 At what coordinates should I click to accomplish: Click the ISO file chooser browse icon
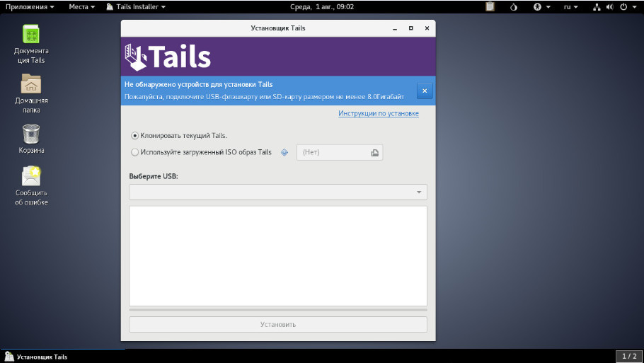coord(374,152)
